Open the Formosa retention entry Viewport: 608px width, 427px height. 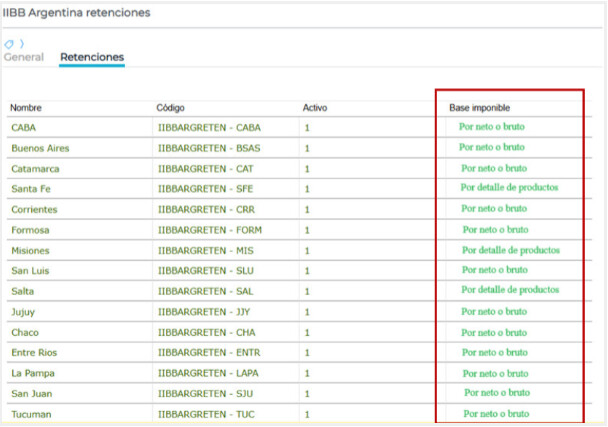pyautogui.click(x=32, y=230)
